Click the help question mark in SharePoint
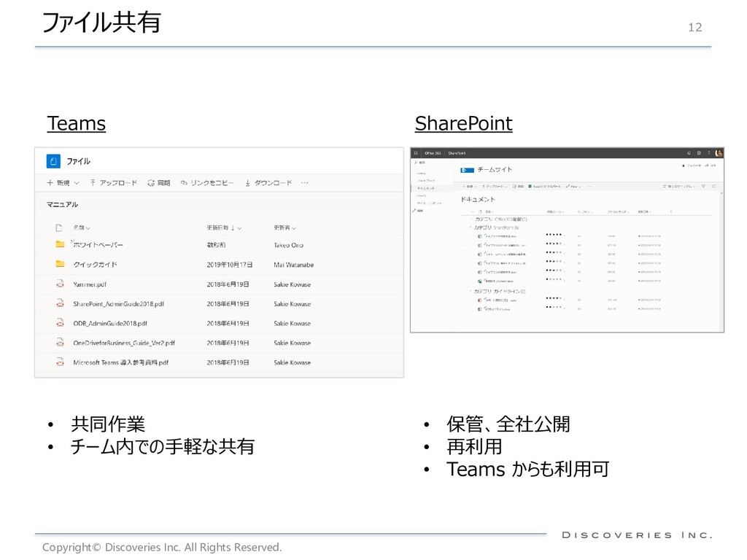The width and height of the screenshot is (747, 560). tap(708, 153)
